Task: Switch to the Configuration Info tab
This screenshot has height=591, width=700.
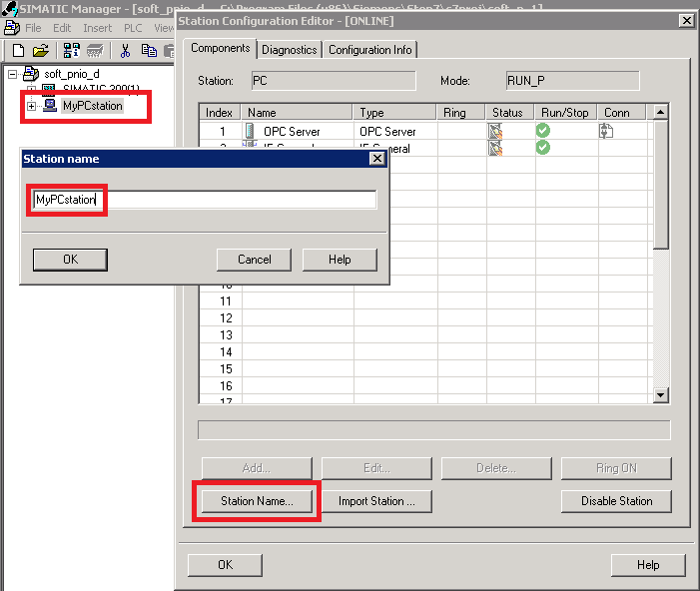Action: (370, 50)
